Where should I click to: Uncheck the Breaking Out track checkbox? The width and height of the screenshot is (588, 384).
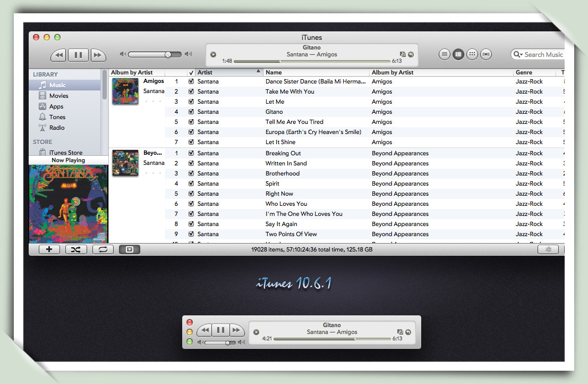coord(191,153)
